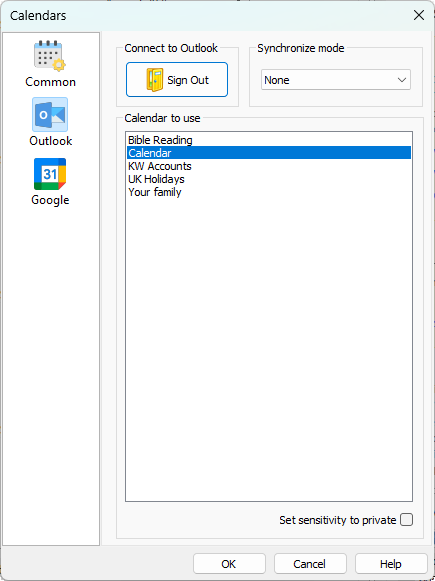Click the Sign Out button
The height and width of the screenshot is (581, 435).
[x=177, y=80]
